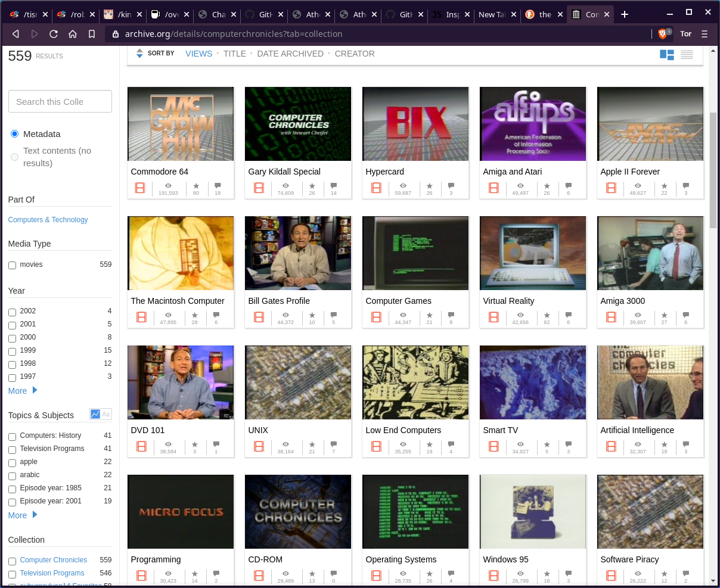Check the apple topic filter
Image resolution: width=720 pixels, height=588 pixels.
pyautogui.click(x=12, y=462)
